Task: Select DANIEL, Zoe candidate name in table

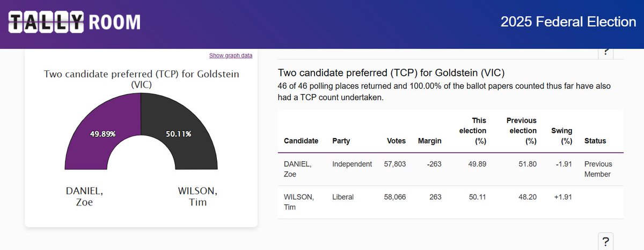Action: click(x=297, y=169)
